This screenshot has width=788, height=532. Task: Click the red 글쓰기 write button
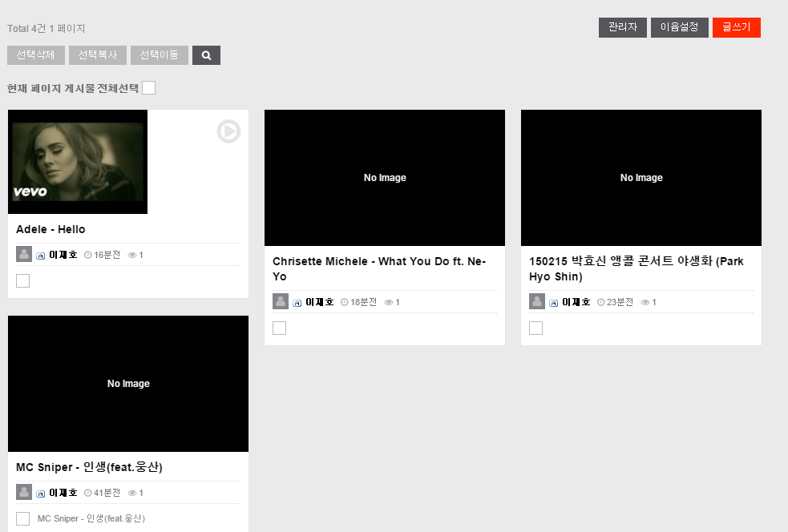coord(737,27)
